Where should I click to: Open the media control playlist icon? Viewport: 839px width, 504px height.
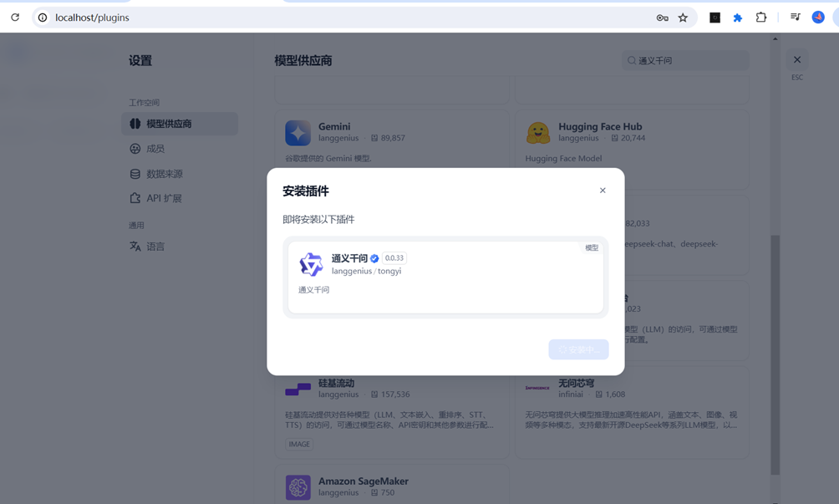tap(795, 17)
